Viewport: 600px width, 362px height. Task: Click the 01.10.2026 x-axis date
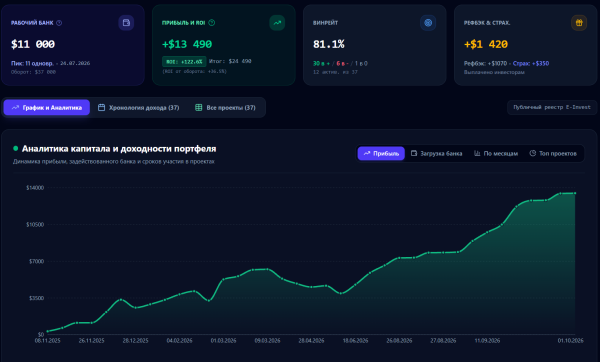click(571, 341)
